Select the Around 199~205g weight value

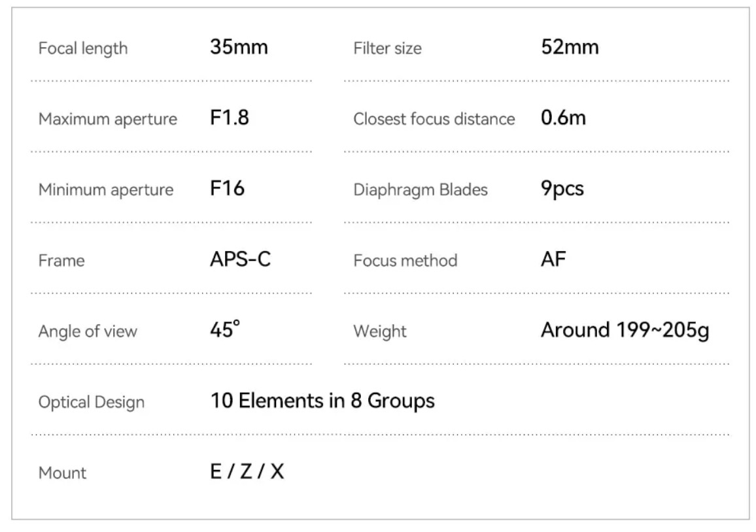click(x=625, y=331)
